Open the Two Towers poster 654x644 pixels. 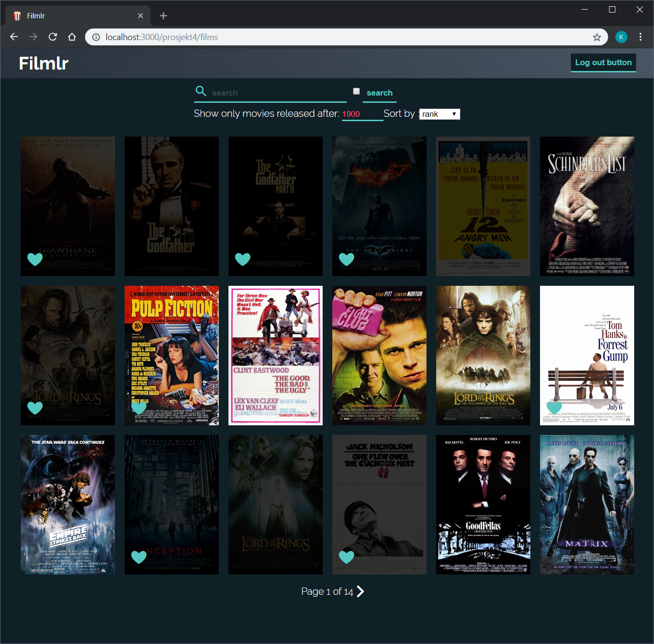pos(275,504)
